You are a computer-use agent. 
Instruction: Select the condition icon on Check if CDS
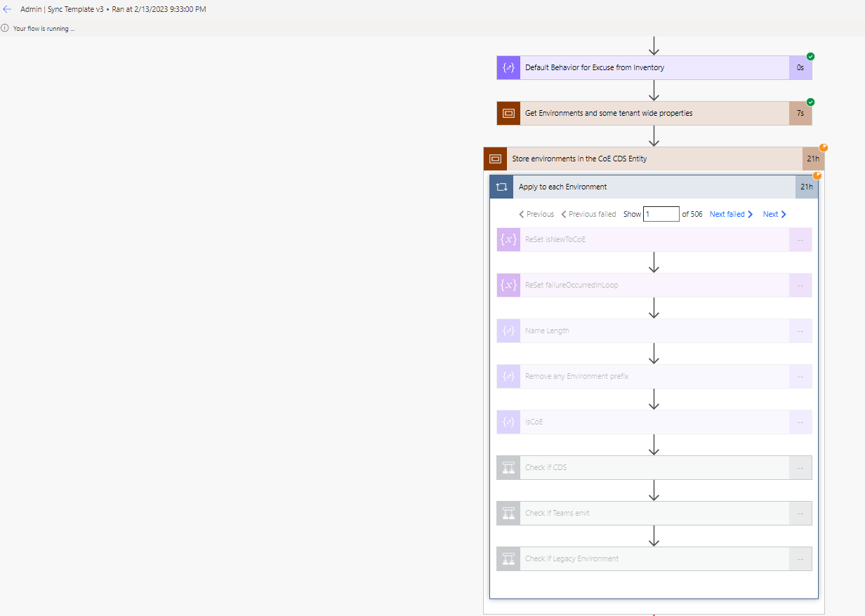[x=508, y=467]
